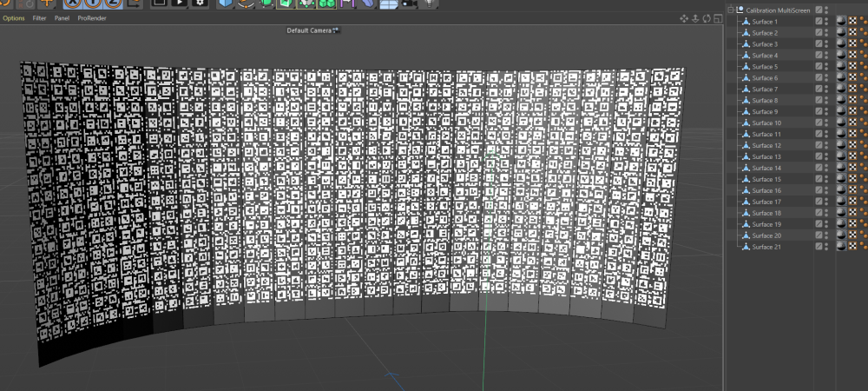This screenshot has width=868, height=391.
Task: Switch the coordinate system mode
Action: tap(135, 3)
